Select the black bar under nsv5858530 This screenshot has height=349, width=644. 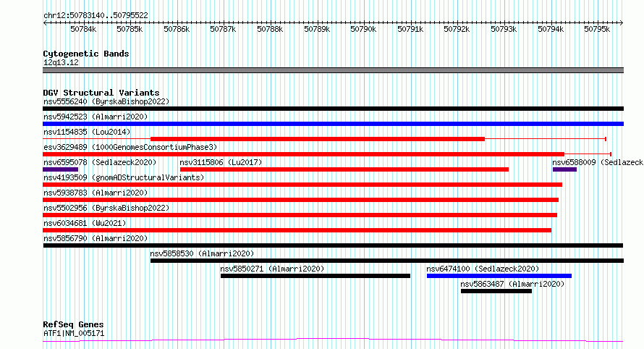tap(387, 261)
